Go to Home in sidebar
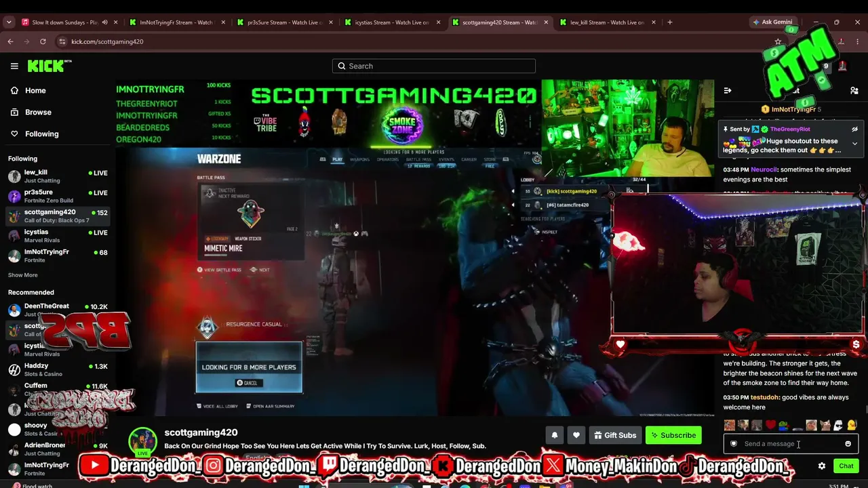This screenshot has width=868, height=488. 35,90
